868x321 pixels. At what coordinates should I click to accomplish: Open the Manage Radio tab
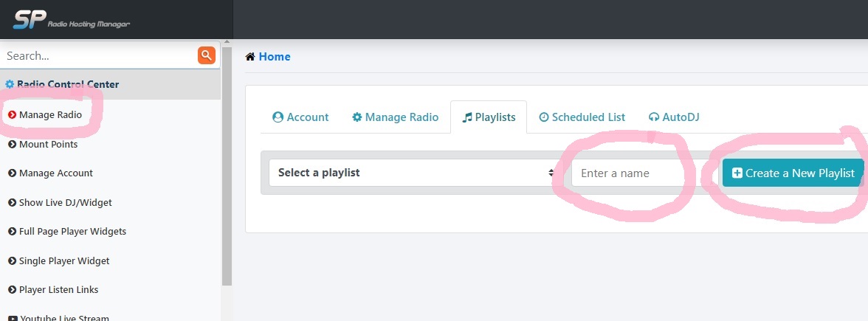[x=396, y=117]
